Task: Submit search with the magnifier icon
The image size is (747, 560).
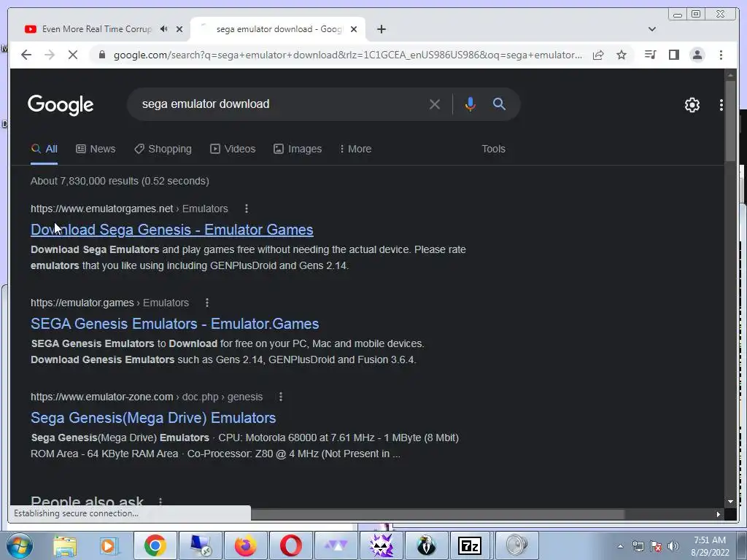Action: point(499,104)
